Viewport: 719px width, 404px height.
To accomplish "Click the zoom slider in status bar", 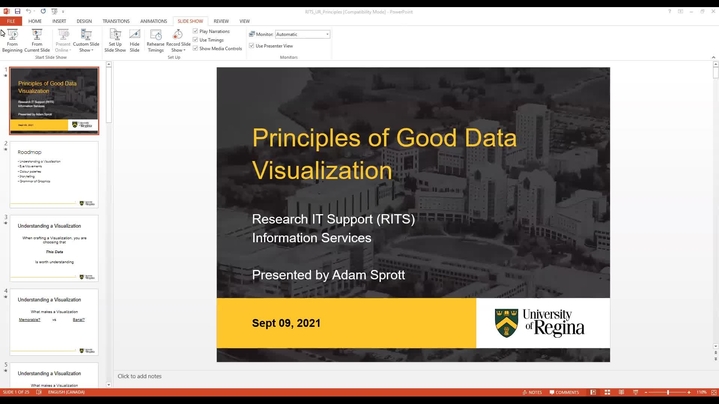I will point(668,392).
